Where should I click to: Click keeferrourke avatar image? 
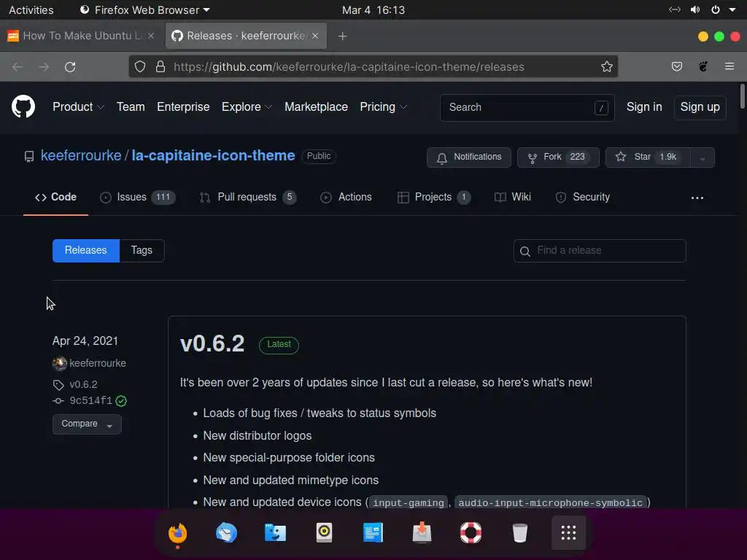[60, 363]
